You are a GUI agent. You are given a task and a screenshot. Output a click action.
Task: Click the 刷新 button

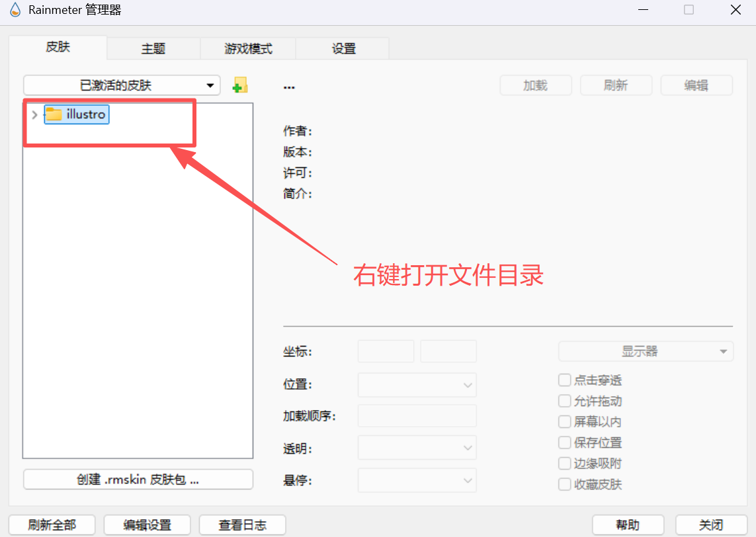click(616, 85)
